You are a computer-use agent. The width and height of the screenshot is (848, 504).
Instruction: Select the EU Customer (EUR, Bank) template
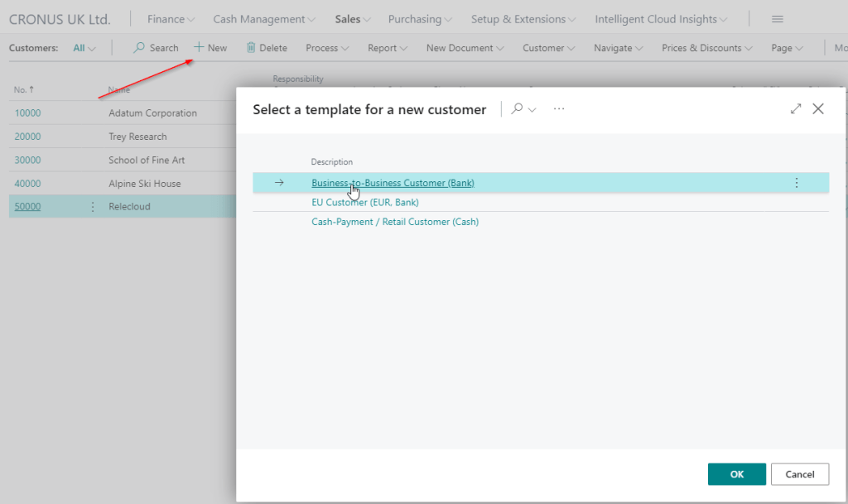point(364,203)
